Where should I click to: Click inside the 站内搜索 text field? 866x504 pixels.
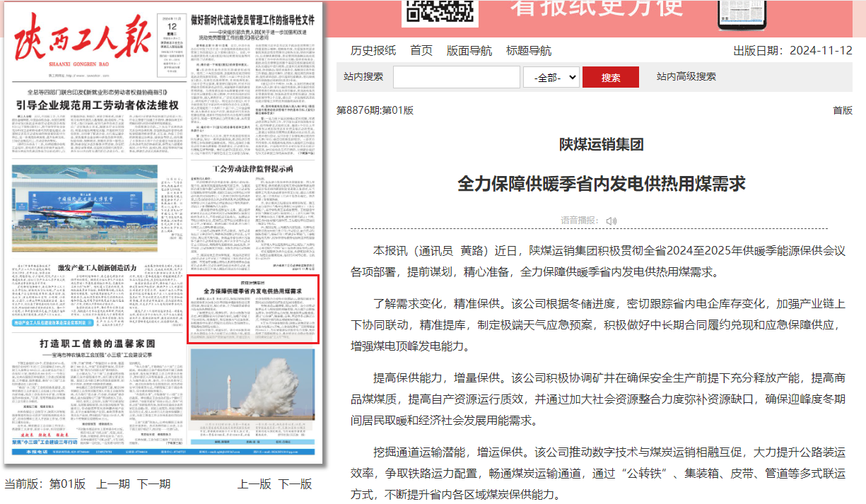click(456, 77)
